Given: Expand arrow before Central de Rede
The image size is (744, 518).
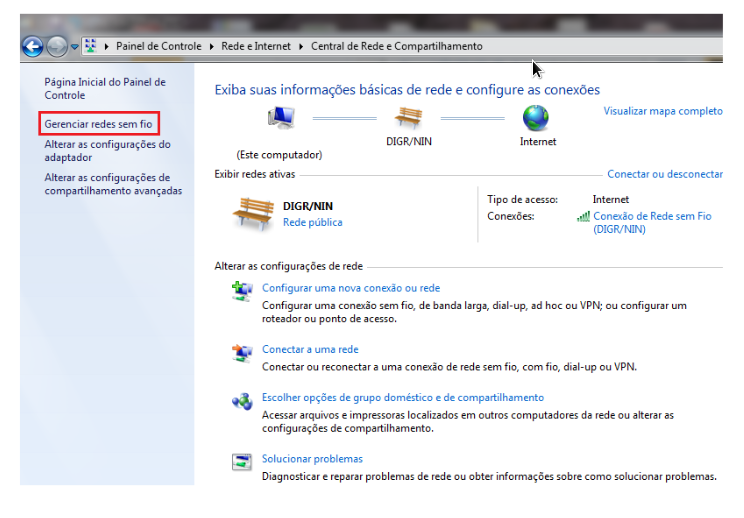Looking at the screenshot, I should 301,46.
